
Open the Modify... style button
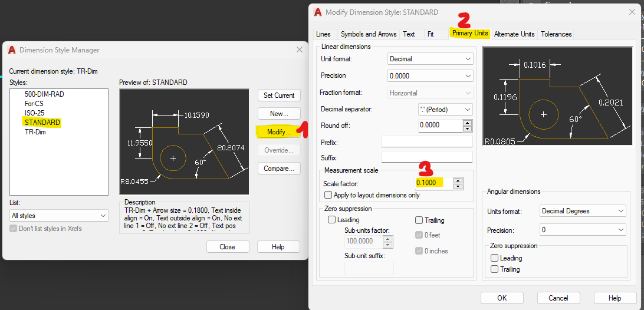click(x=279, y=132)
